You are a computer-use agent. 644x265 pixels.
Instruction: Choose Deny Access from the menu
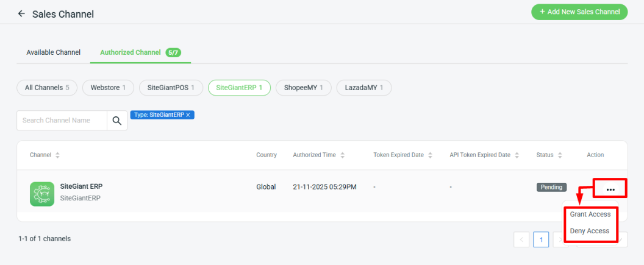point(589,231)
